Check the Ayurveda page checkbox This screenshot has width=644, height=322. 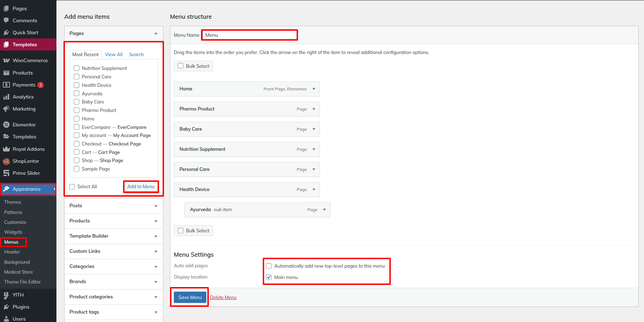coord(77,94)
